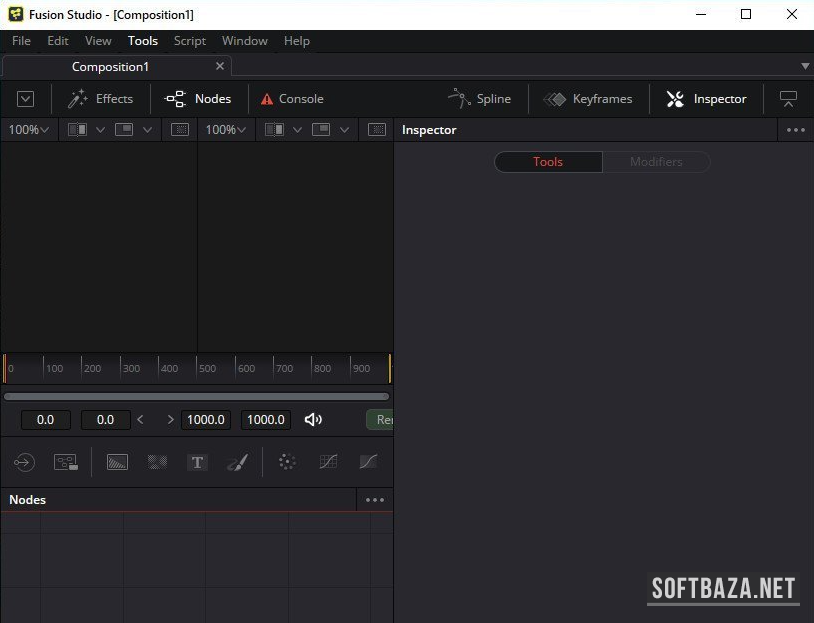Open the right viewer 100% zoom dropdown
814x623 pixels.
[226, 130]
